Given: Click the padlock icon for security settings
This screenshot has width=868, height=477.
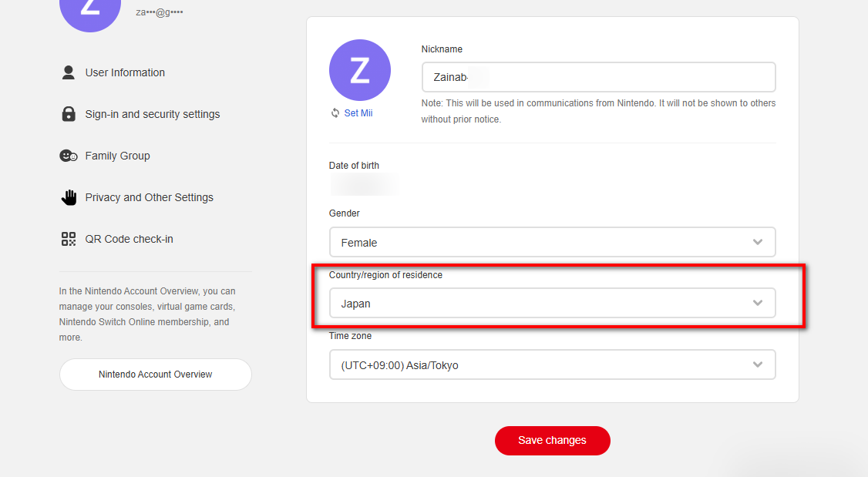Looking at the screenshot, I should coord(69,113).
